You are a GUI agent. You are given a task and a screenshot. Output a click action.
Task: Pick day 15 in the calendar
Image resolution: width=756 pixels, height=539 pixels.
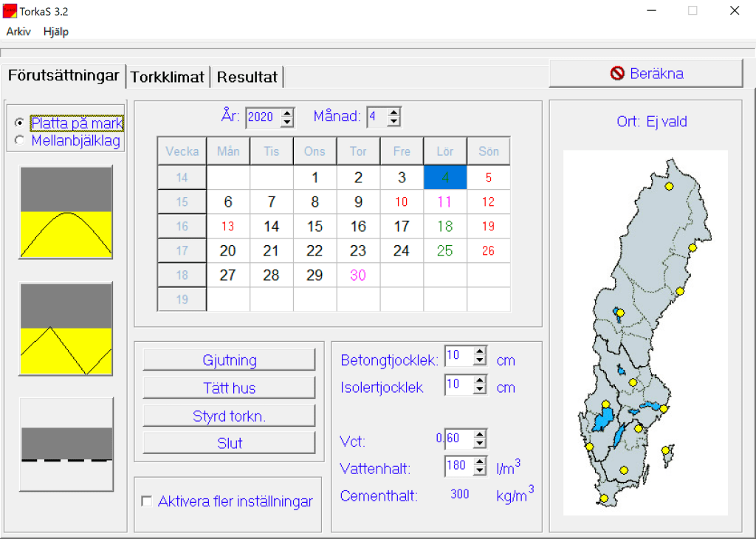point(315,227)
